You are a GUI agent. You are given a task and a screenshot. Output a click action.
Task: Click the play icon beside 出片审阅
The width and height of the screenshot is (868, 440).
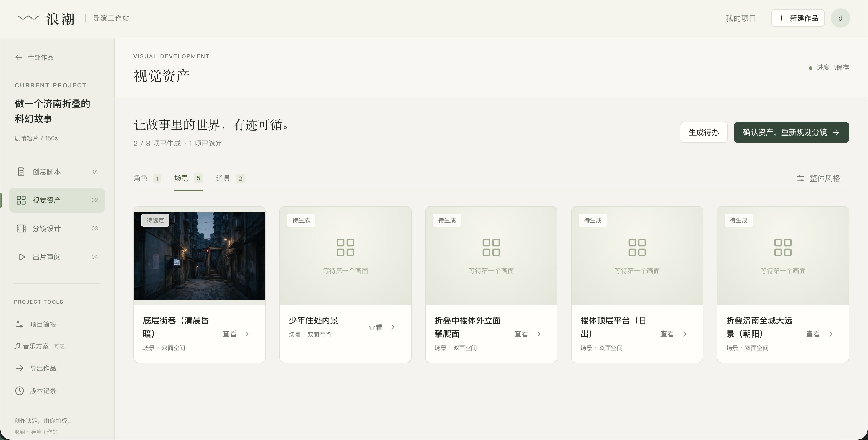(x=22, y=257)
